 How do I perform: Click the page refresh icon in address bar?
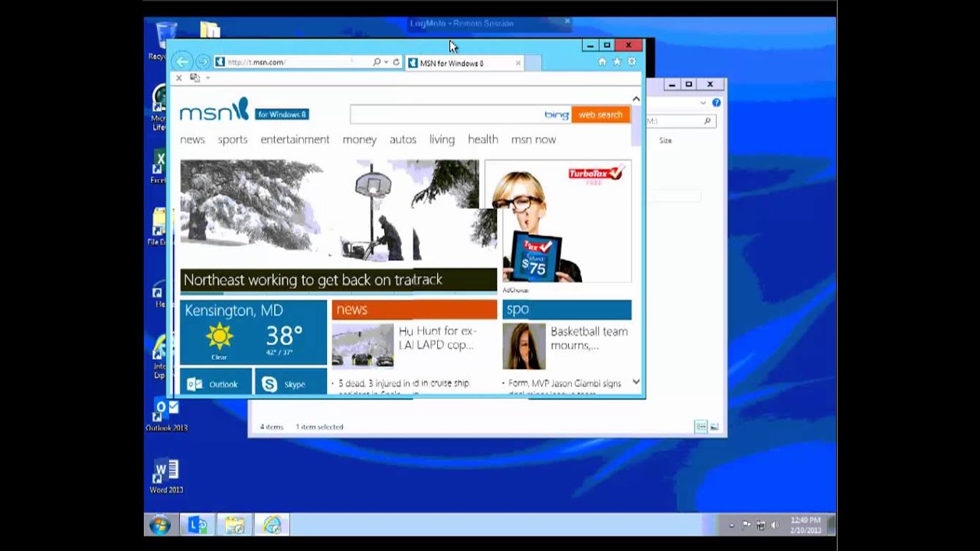[396, 62]
